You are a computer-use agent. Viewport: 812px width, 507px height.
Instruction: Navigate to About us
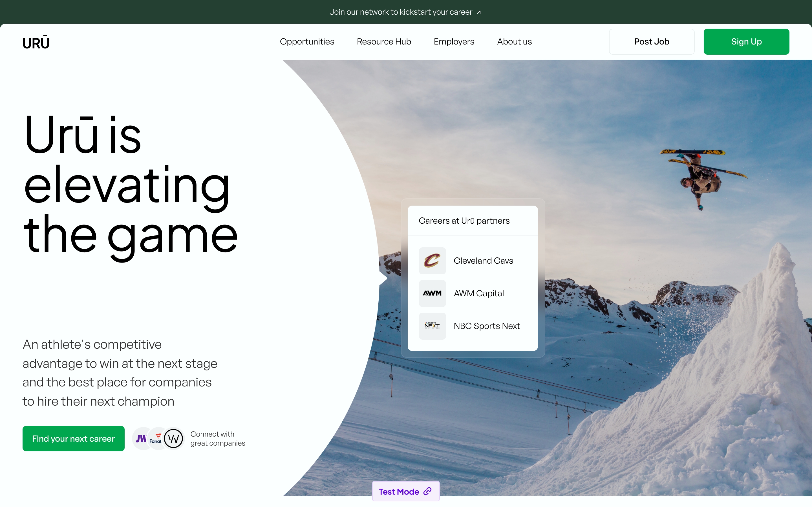coord(514,42)
